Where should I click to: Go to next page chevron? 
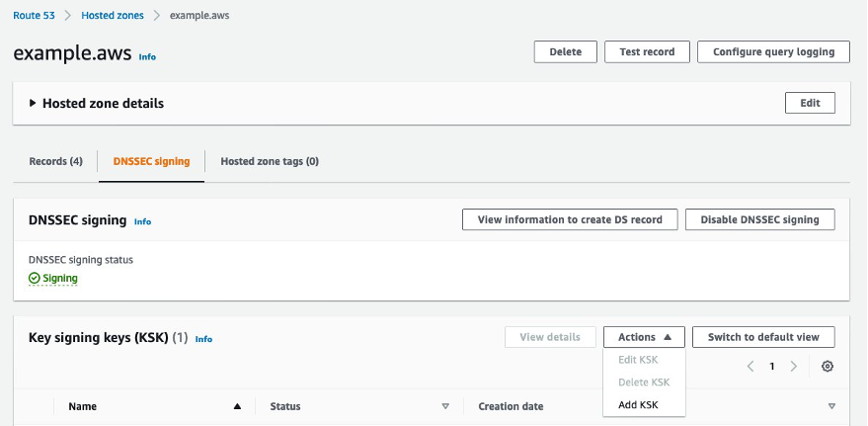pyautogui.click(x=793, y=366)
